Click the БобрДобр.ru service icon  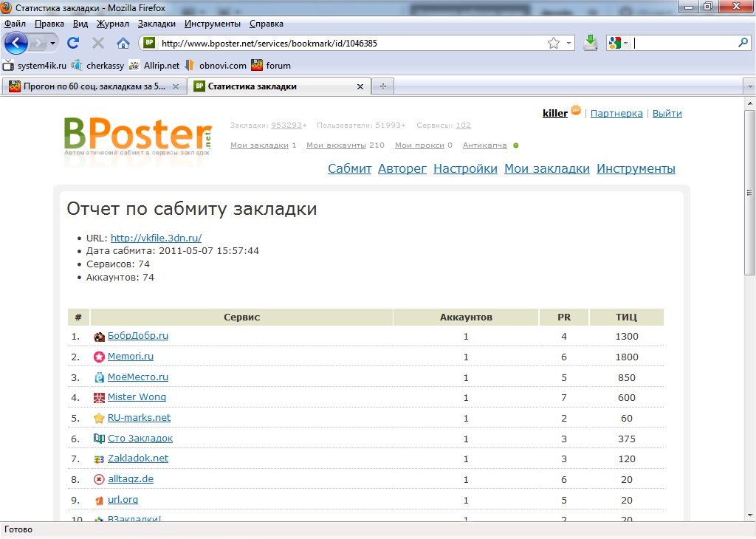99,337
